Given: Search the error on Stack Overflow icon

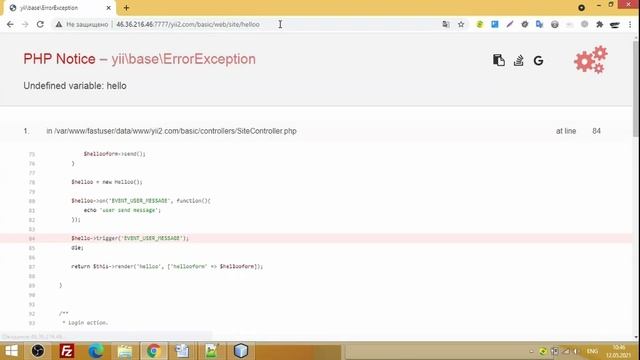Looking at the screenshot, I should pos(518,60).
